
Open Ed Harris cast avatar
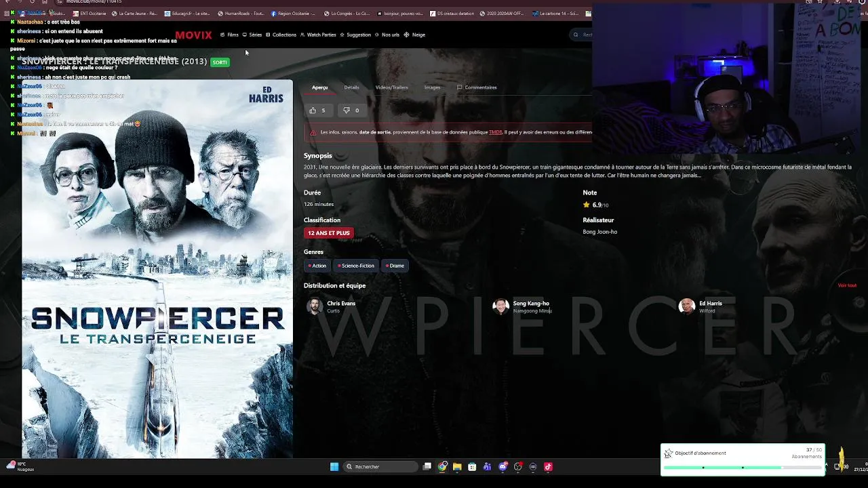[687, 306]
